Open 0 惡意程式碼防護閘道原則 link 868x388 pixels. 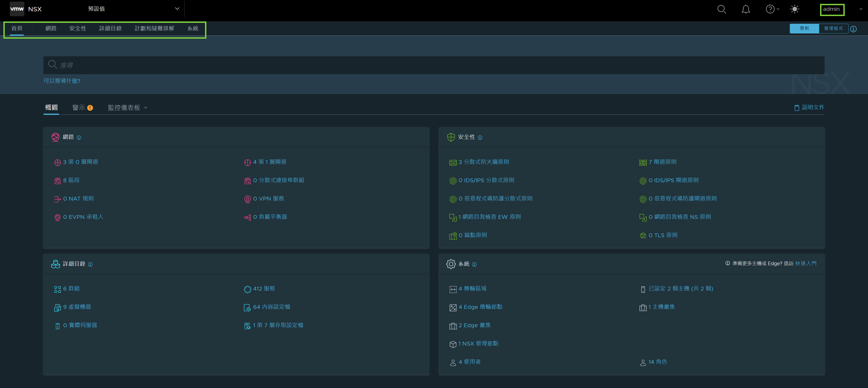coord(682,199)
